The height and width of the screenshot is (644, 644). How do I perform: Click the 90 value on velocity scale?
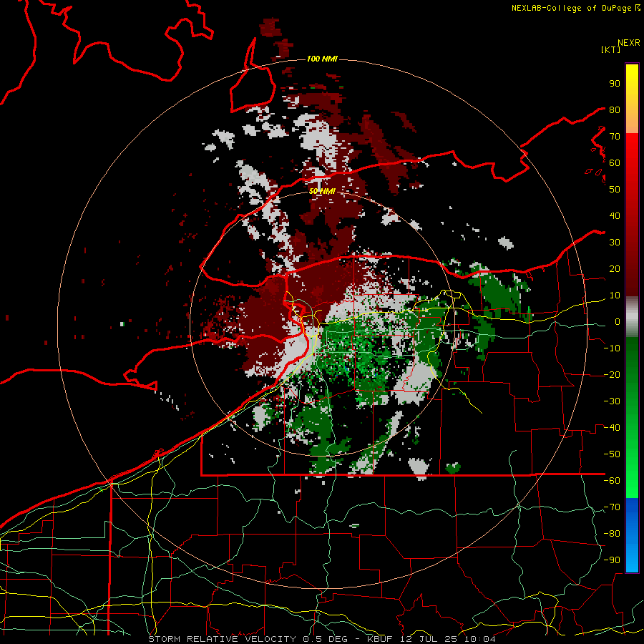click(x=615, y=84)
